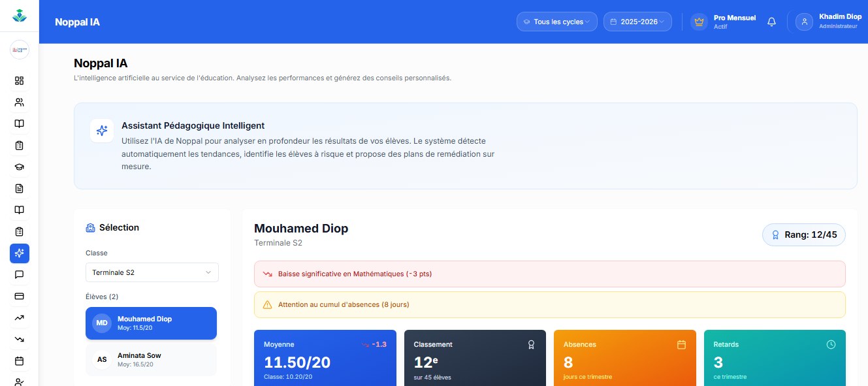The width and height of the screenshot is (868, 386).
Task: Click the trending-up chart icon in sidebar
Action: (19, 317)
